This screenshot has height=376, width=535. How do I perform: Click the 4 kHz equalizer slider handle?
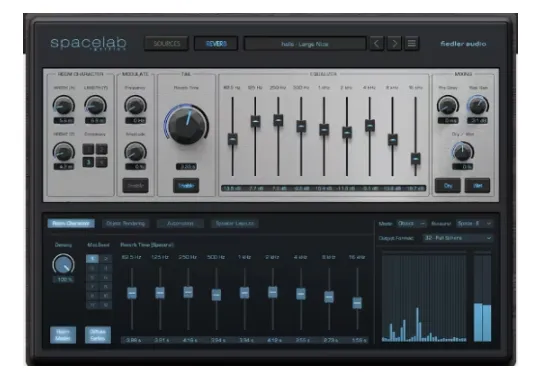click(x=370, y=125)
